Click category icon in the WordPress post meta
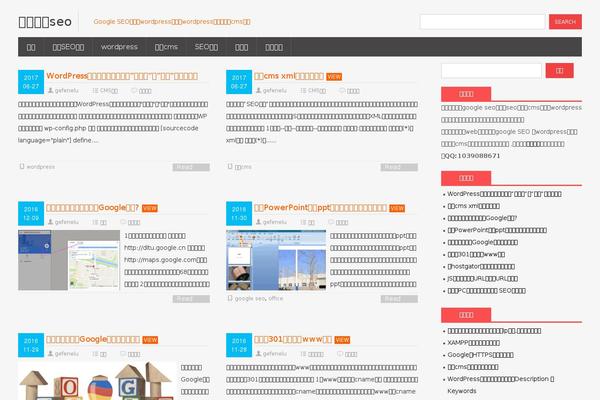The image size is (600, 400). (x=95, y=91)
